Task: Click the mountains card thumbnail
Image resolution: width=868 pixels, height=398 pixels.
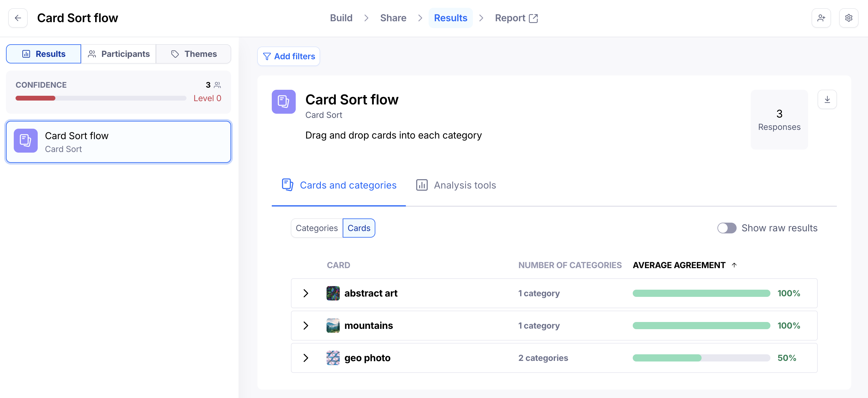Action: [333, 326]
